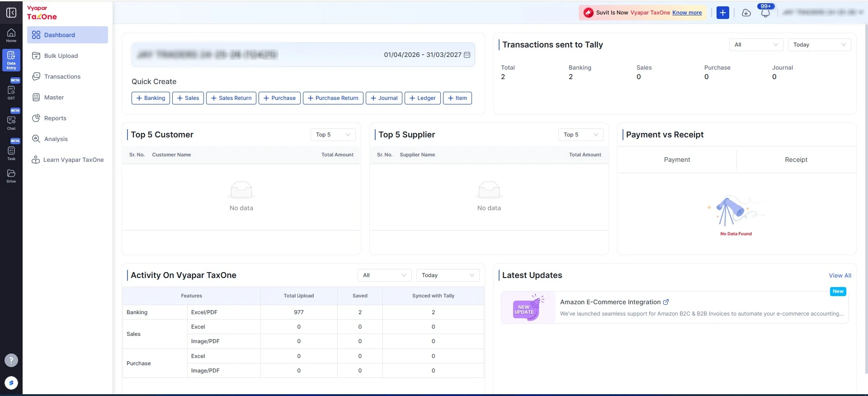Quick create a Journal entry
Viewport: 868px width, 396px height.
pyautogui.click(x=384, y=98)
